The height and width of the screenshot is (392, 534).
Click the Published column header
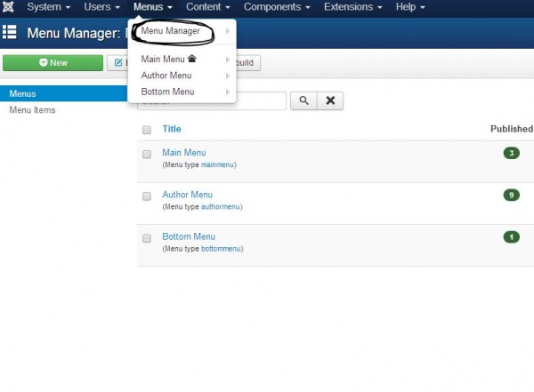(x=512, y=129)
